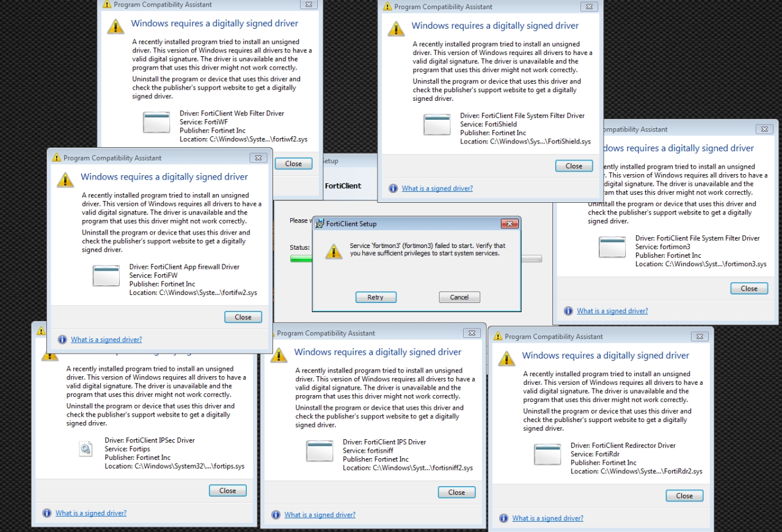
Task: Click the warning icon in the FortiFW driver dialog
Action: (65, 180)
